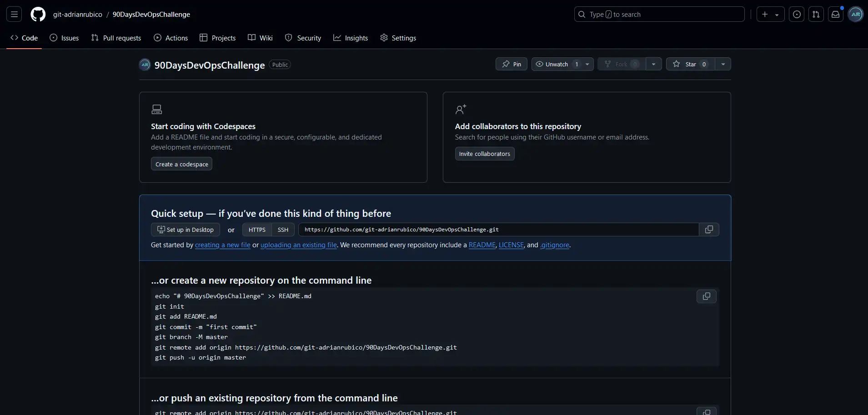Open the .gitignore link

(555, 245)
